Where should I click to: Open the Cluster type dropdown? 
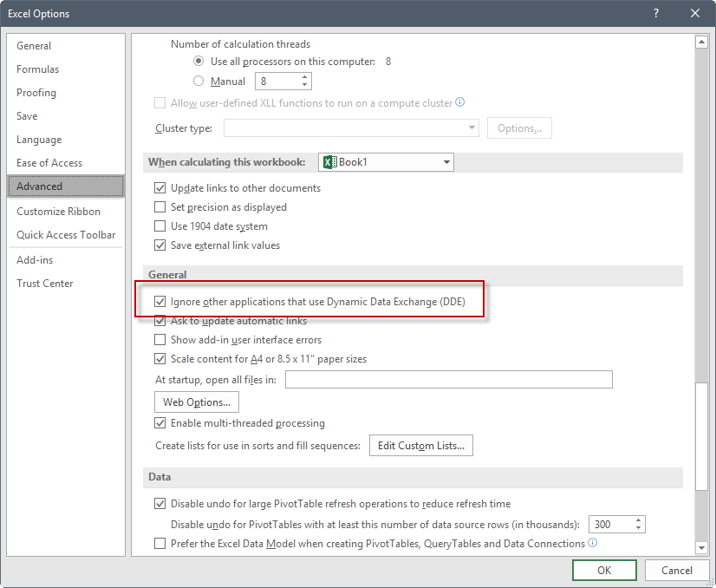351,128
